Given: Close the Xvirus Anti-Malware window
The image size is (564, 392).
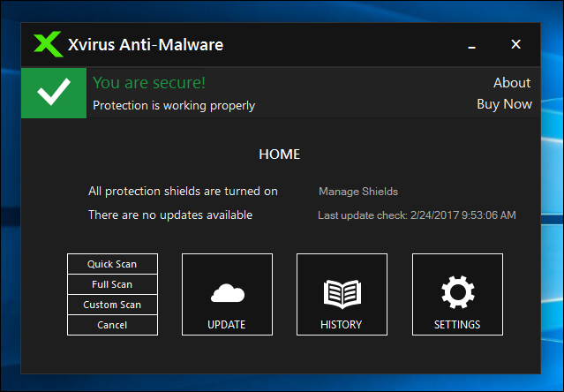Looking at the screenshot, I should pyautogui.click(x=516, y=44).
